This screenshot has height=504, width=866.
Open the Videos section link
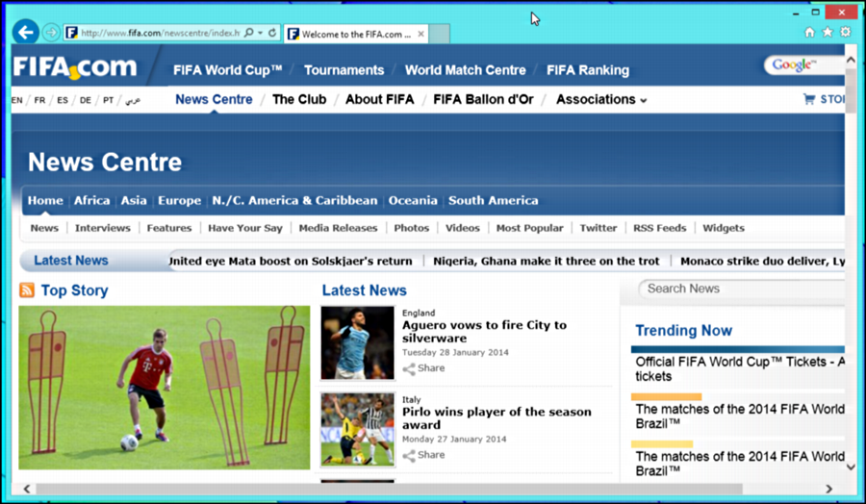463,228
